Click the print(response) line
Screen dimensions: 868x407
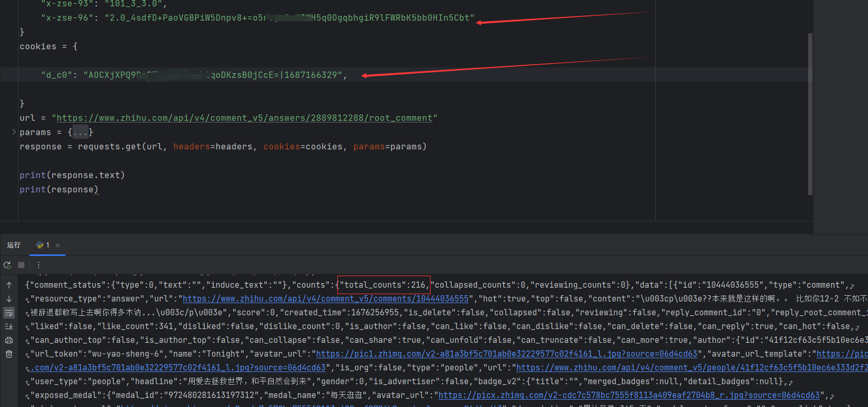click(x=59, y=190)
